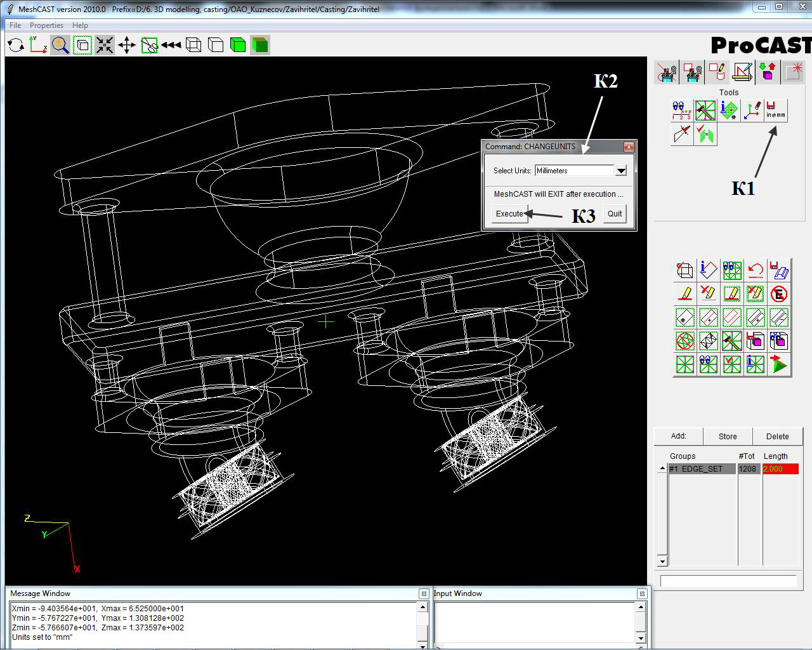
Task: Click the hammer mesh tool in Tools
Action: (705, 110)
